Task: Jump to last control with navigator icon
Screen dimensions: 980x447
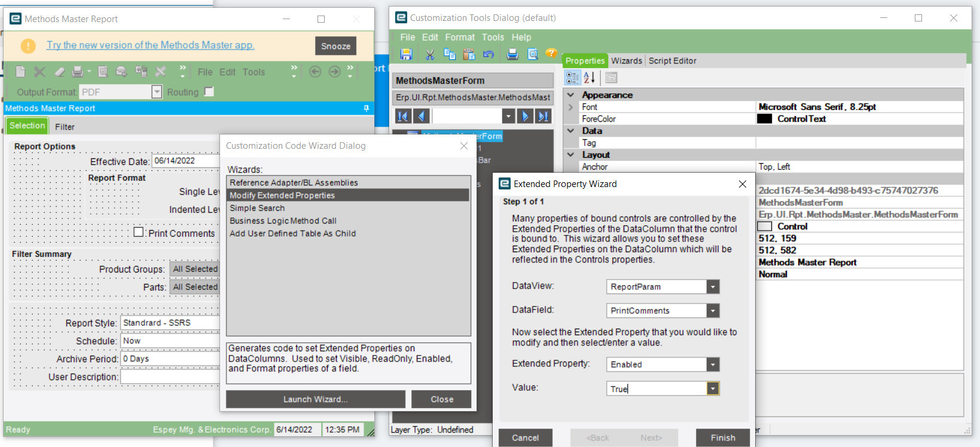Action: [543, 116]
